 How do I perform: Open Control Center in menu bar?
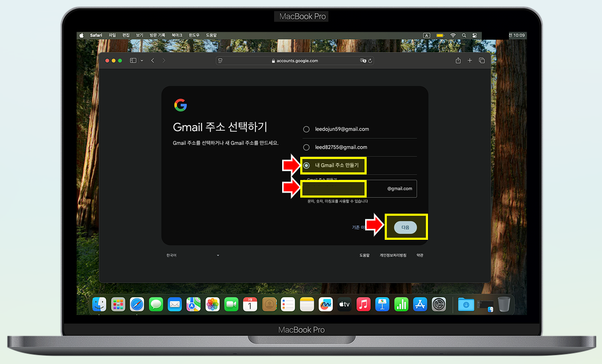tap(475, 35)
